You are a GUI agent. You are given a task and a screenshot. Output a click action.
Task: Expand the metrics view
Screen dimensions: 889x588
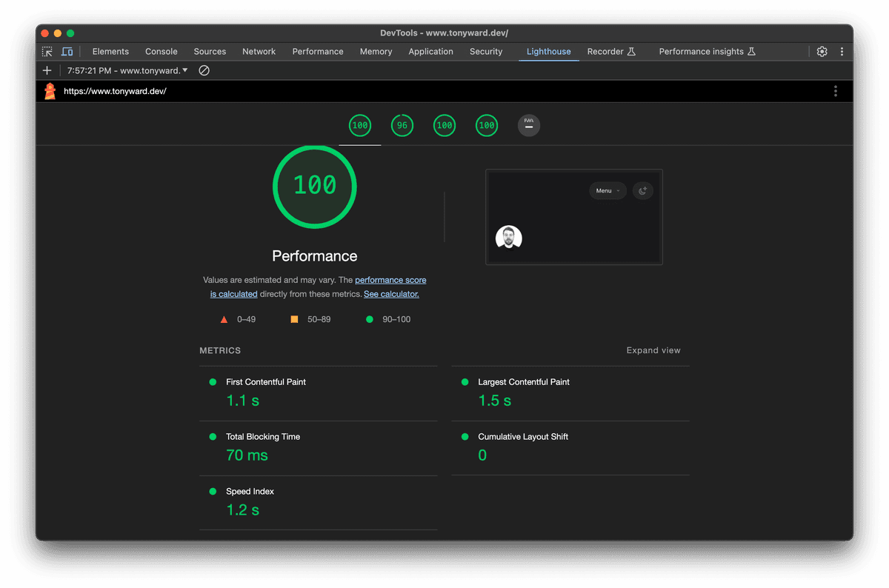click(x=653, y=350)
